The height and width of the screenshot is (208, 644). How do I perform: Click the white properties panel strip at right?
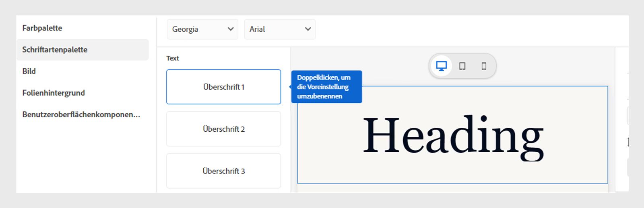[x=622, y=120]
